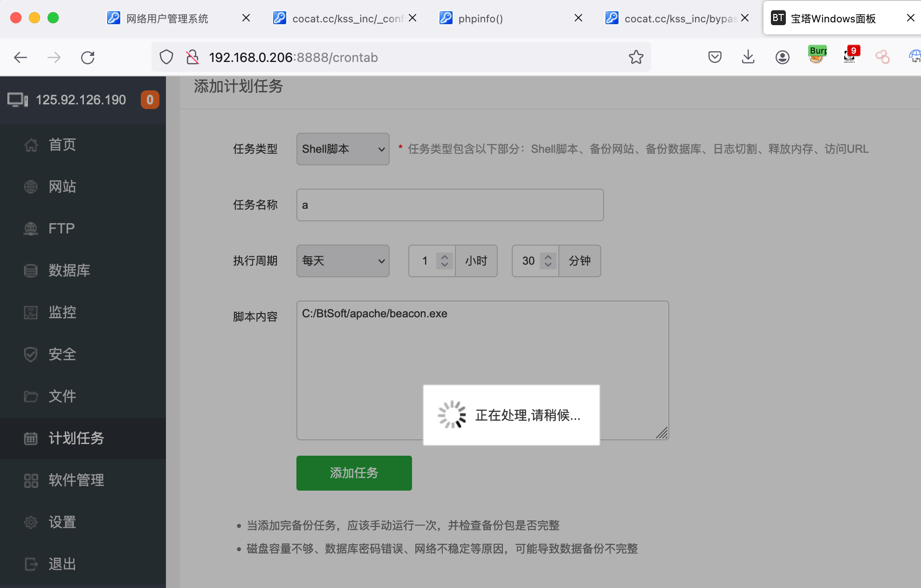Screen dimensions: 921x588
Task: Click the stepper arrows on the 小时 field
Action: pyautogui.click(x=445, y=261)
